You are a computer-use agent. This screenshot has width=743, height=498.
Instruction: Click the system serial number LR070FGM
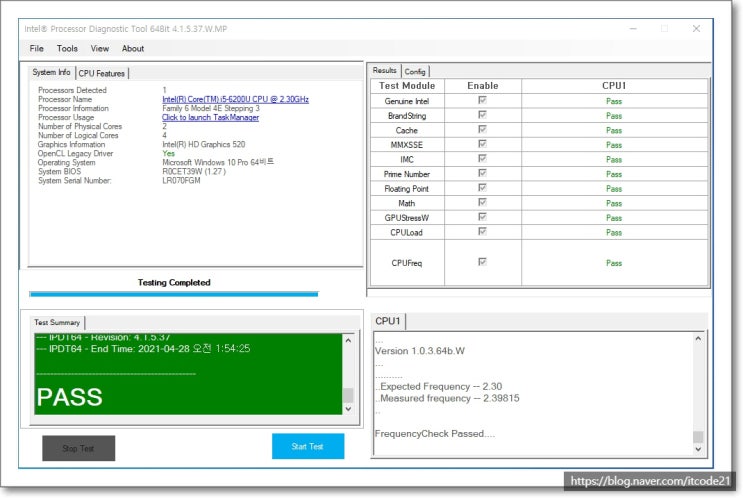coord(181,181)
